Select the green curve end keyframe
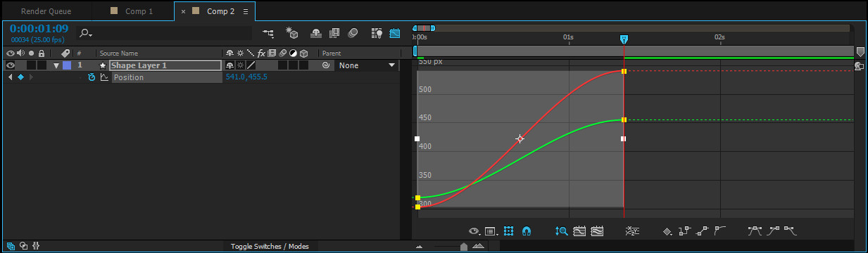Image resolution: width=868 pixels, height=253 pixels. [624, 120]
